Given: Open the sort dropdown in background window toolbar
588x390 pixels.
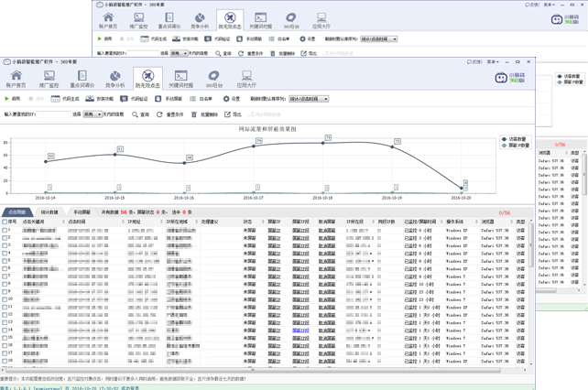Looking at the screenshot, I should pos(378,39).
